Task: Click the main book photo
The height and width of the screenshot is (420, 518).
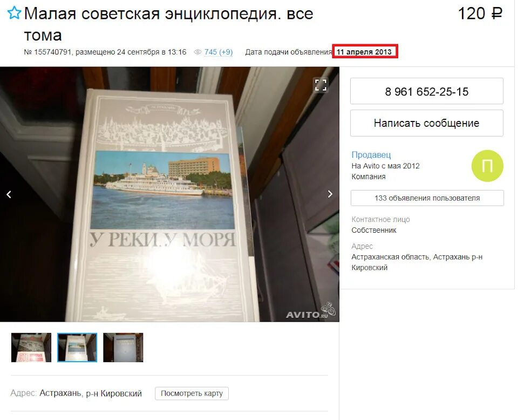Action: coord(169,194)
